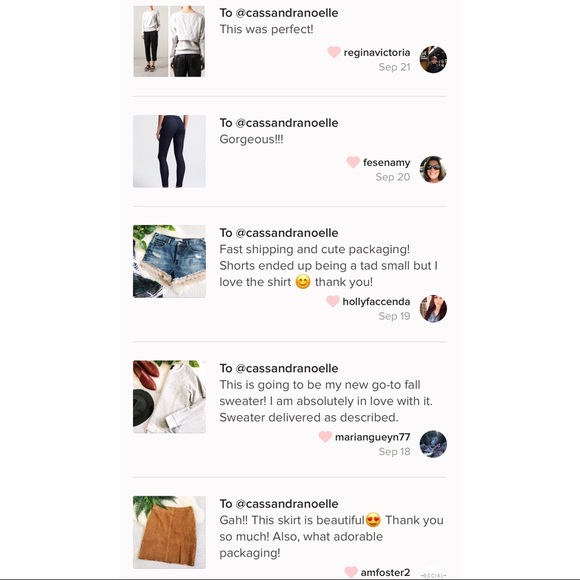This screenshot has width=580, height=580.
Task: Click the heart icon beside hollyfaccenda
Action: [333, 301]
